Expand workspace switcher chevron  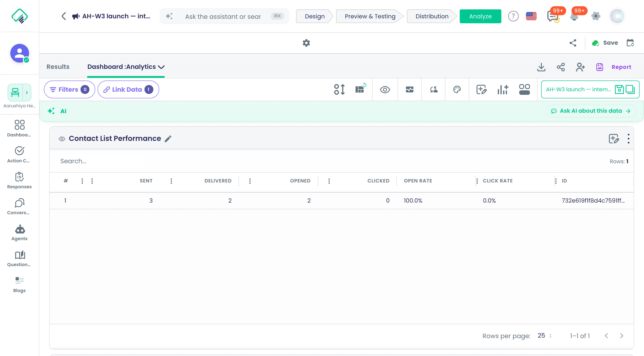(x=27, y=93)
